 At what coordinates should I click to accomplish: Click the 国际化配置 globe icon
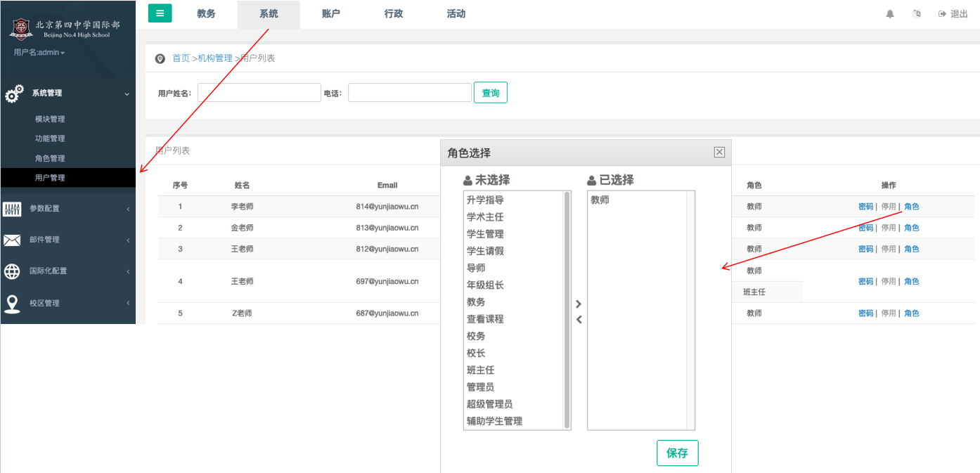pyautogui.click(x=12, y=271)
